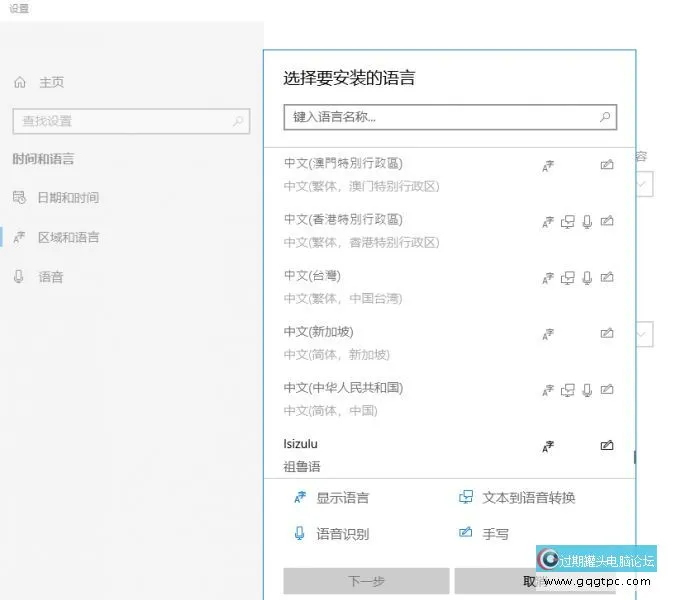
Task: Click 手写 legend pen icon
Action: coord(466,532)
